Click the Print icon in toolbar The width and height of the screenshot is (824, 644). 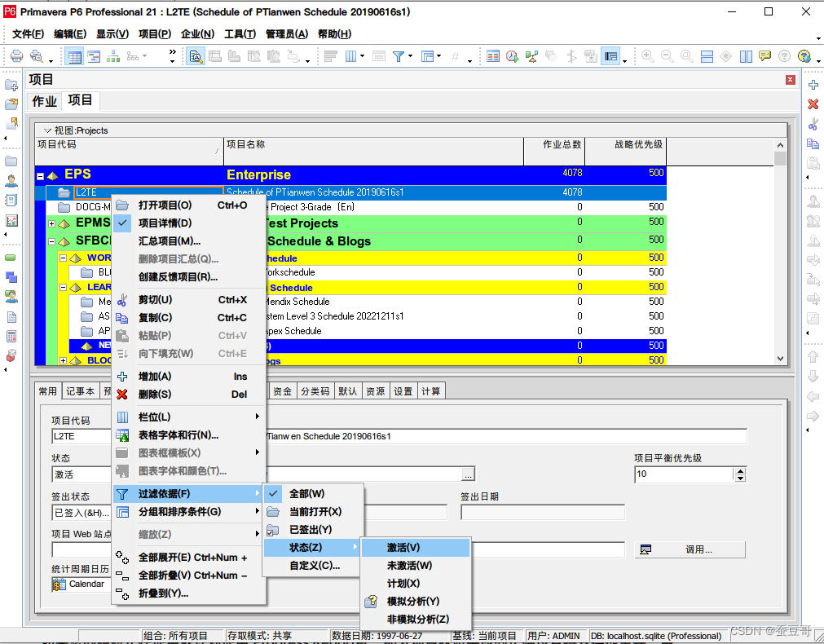(x=17, y=55)
